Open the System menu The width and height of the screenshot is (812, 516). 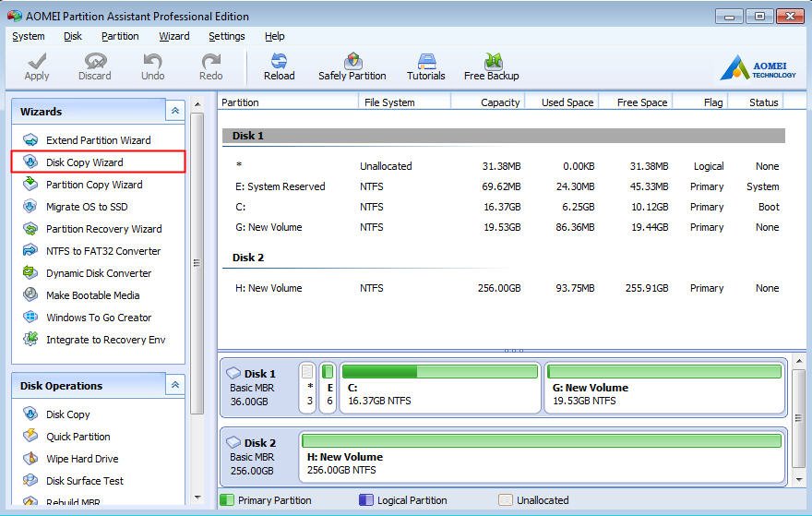tap(29, 36)
